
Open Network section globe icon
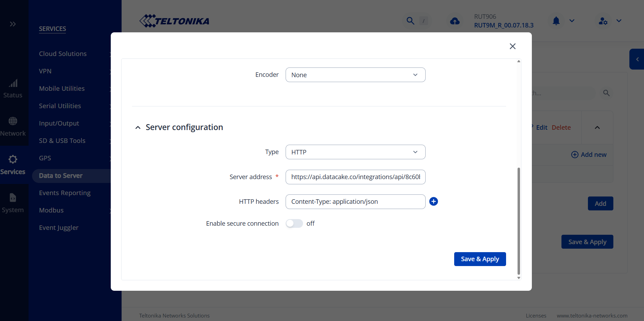pos(13,121)
